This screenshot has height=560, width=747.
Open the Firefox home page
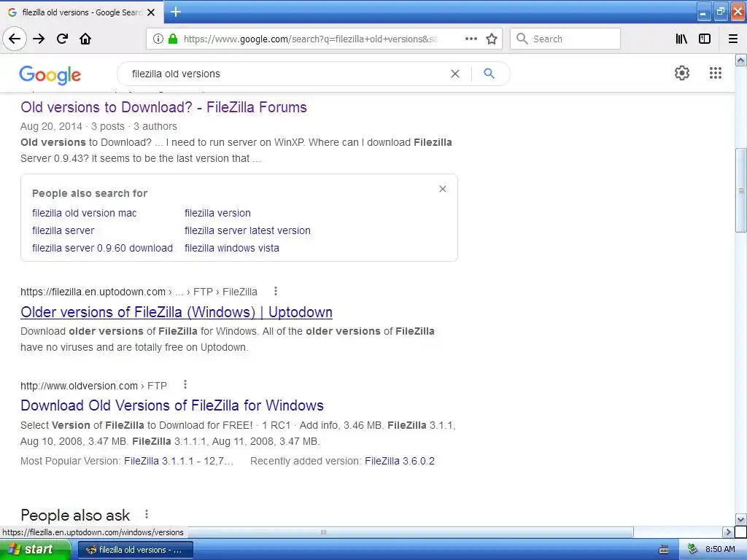(85, 39)
